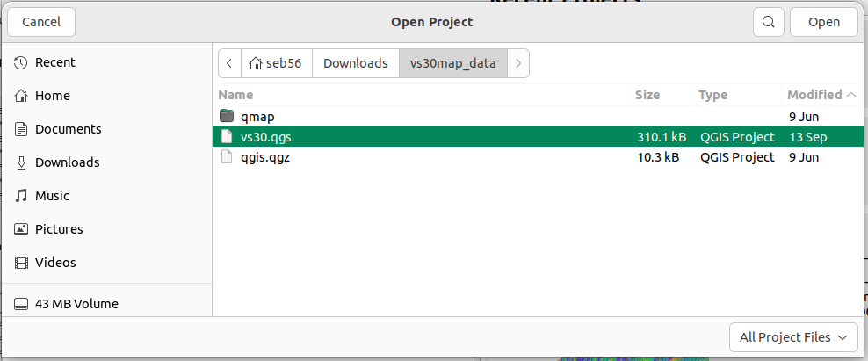This screenshot has width=868, height=361.
Task: Open the Music folder in sidebar
Action: click(x=52, y=196)
